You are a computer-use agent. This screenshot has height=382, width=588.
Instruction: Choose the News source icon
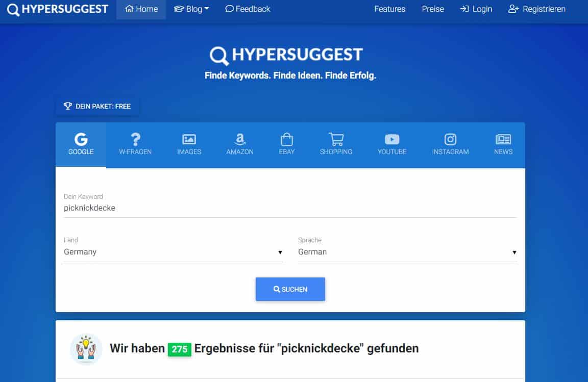(503, 140)
